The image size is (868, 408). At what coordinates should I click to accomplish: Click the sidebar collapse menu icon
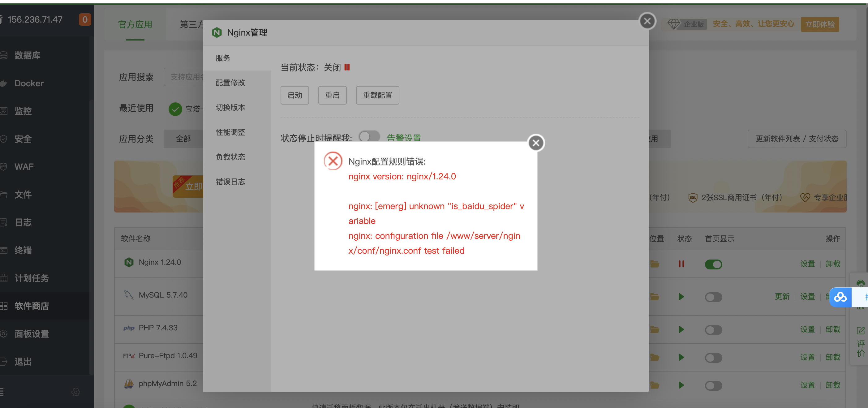2,392
